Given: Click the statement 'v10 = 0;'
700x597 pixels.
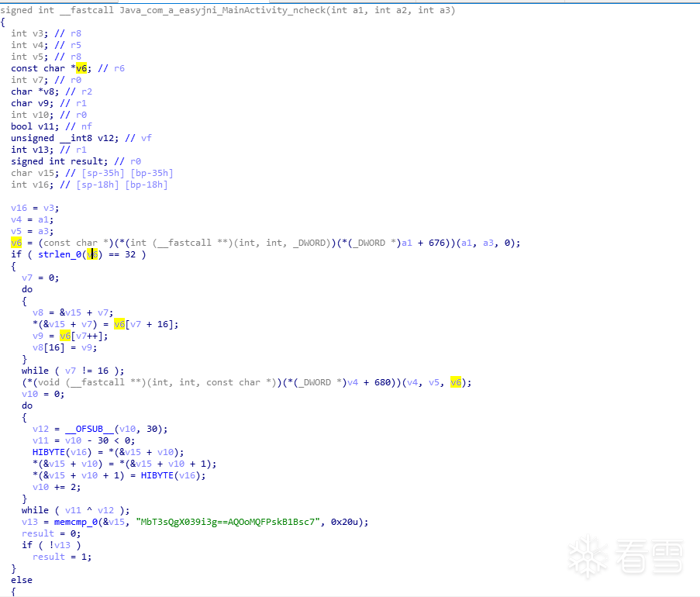Looking at the screenshot, I should click(43, 394).
